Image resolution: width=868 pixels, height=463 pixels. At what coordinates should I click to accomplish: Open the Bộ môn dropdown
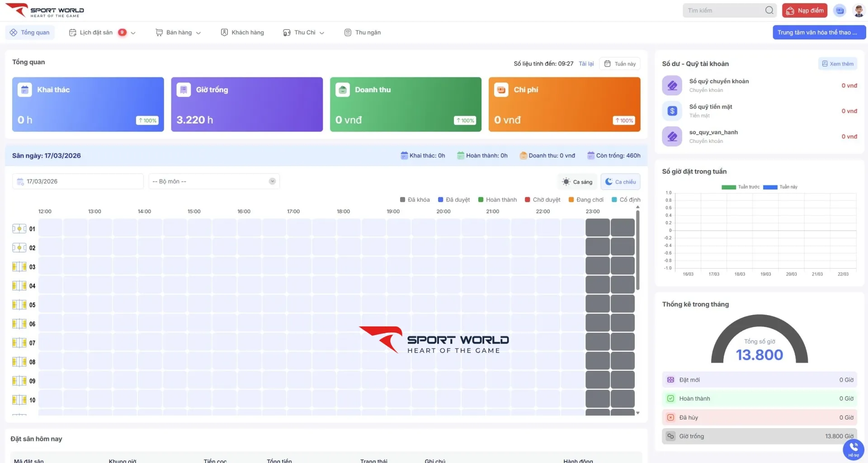click(x=214, y=181)
